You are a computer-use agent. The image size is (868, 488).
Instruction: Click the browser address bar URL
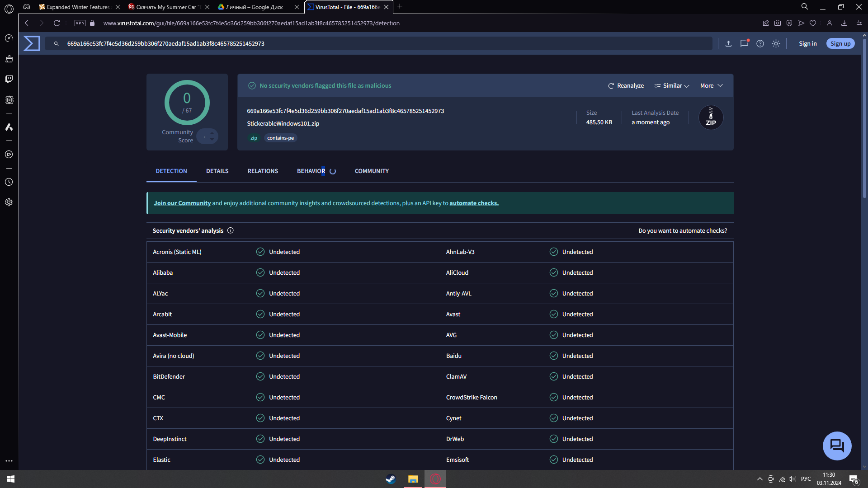click(x=251, y=23)
